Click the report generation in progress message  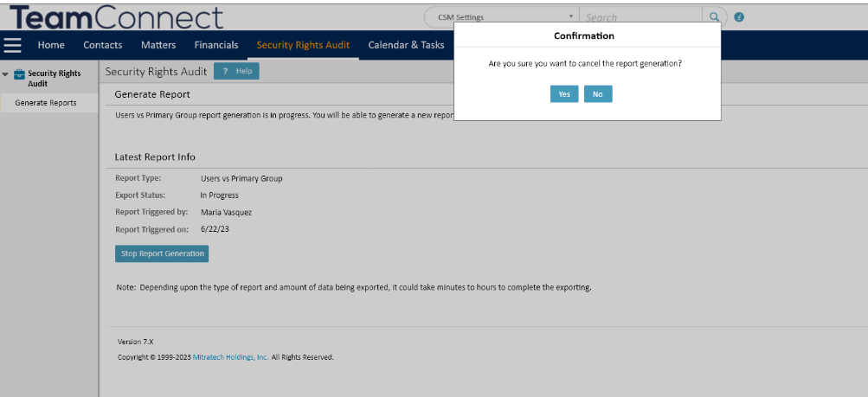pos(285,115)
